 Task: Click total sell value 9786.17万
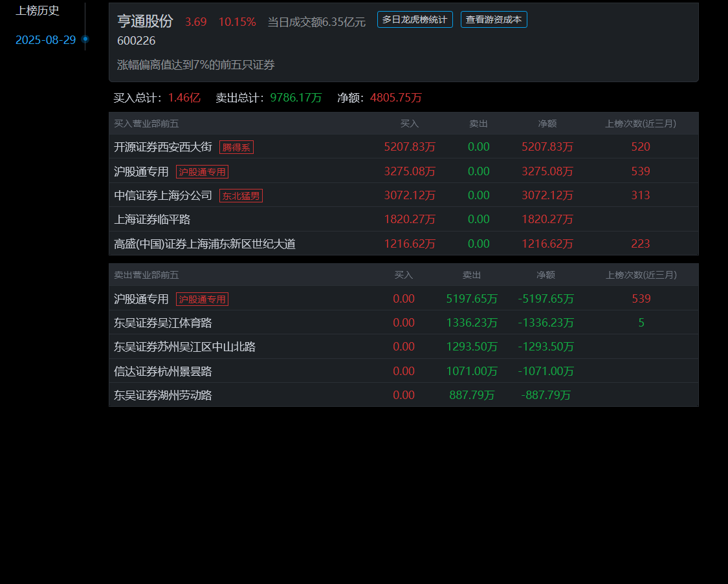click(296, 98)
